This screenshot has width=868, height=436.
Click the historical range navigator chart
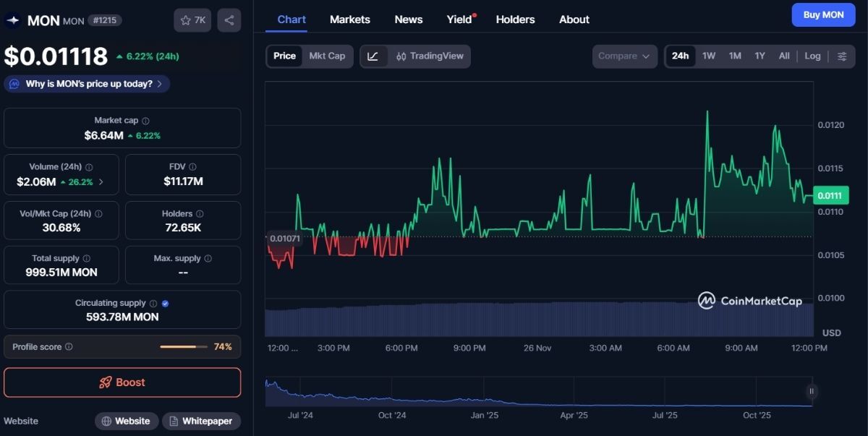tap(539, 392)
